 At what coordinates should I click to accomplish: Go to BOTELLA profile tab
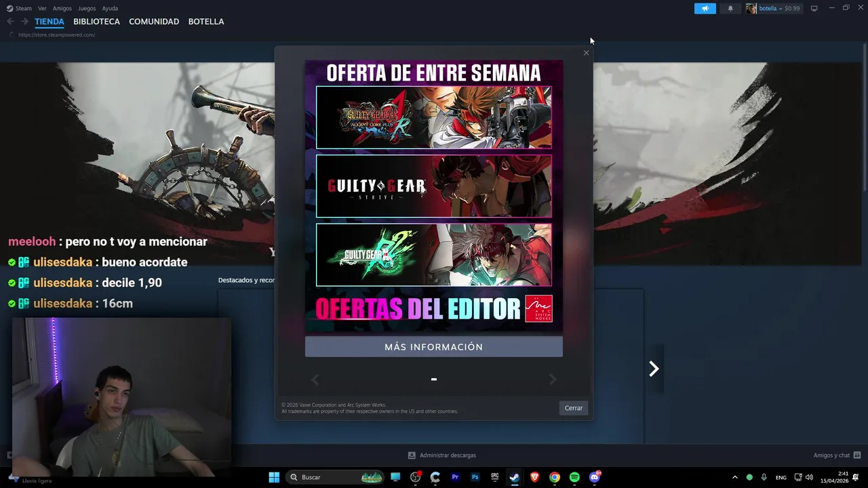pos(206,22)
